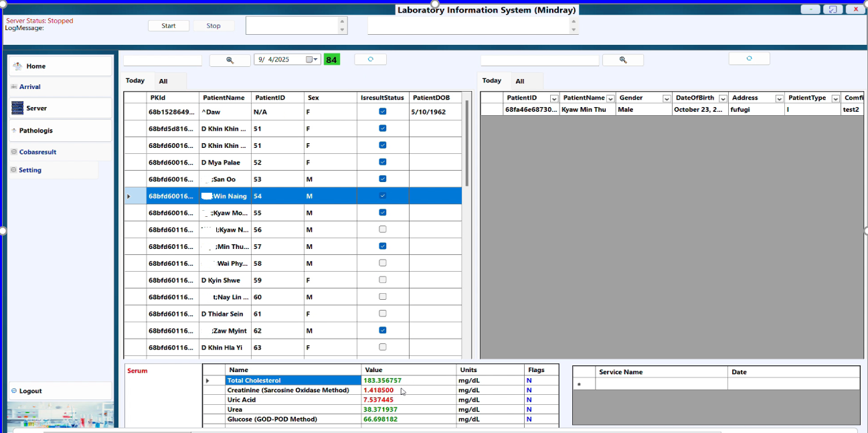Open the right panel PatientName column filter dropdown
This screenshot has width=868, height=433.
pos(610,98)
